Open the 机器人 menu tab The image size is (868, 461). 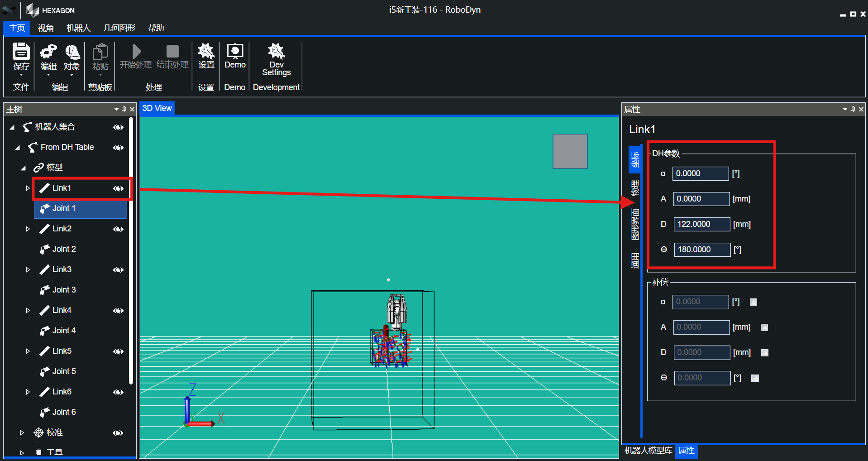[78, 28]
